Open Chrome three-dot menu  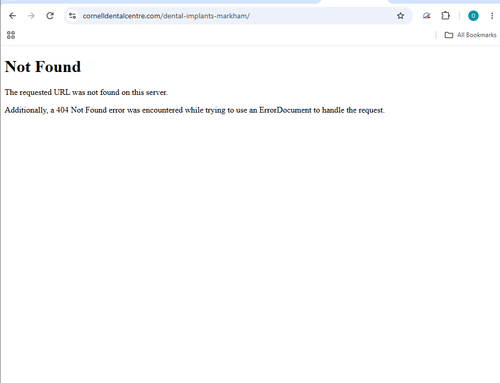pyautogui.click(x=492, y=16)
